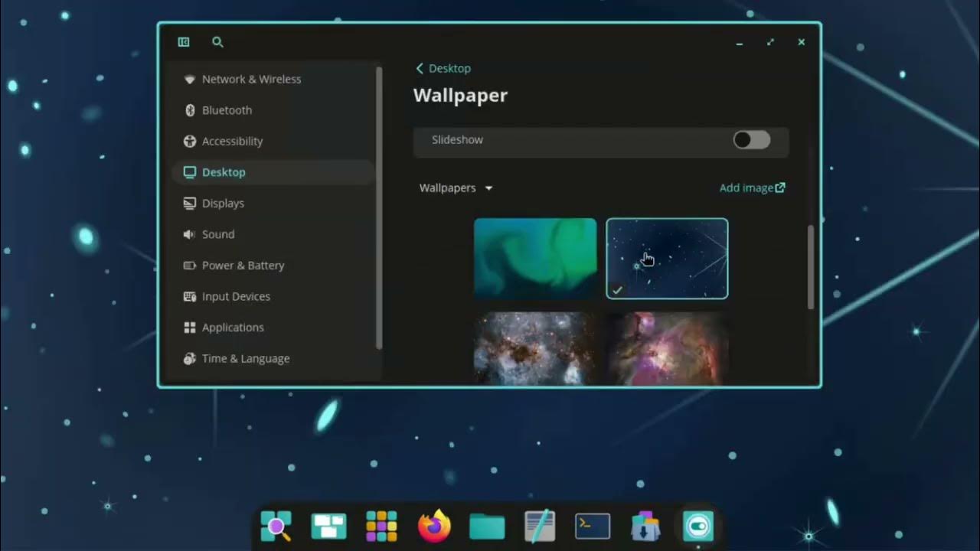Open the Displays settings section
Viewport: 980px width, 551px height.
click(x=223, y=203)
